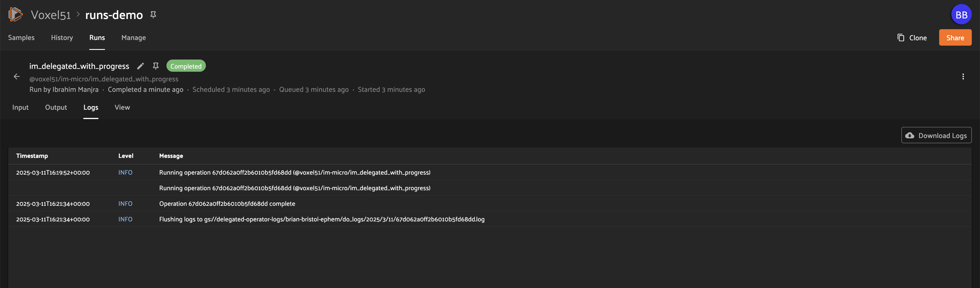Image resolution: width=980 pixels, height=288 pixels.
Task: Click timestamp of the Operation complete row
Action: tap(53, 204)
